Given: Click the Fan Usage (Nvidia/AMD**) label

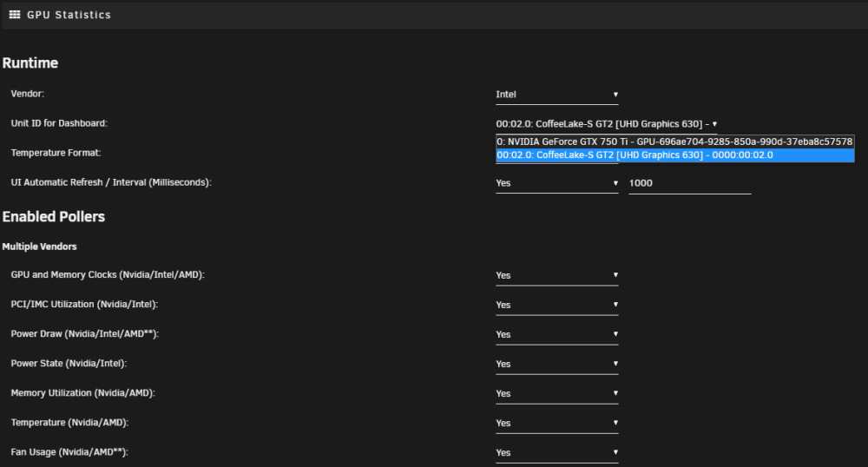Looking at the screenshot, I should tap(69, 452).
